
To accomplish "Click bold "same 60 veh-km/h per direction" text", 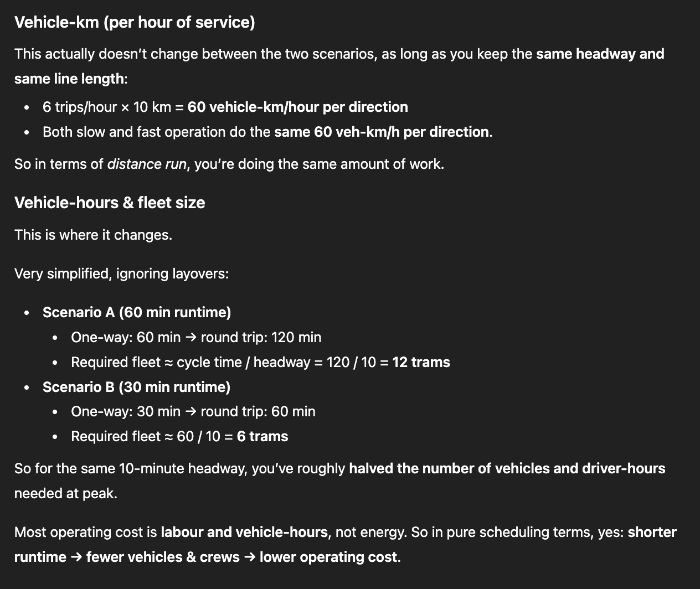I will (382, 132).
